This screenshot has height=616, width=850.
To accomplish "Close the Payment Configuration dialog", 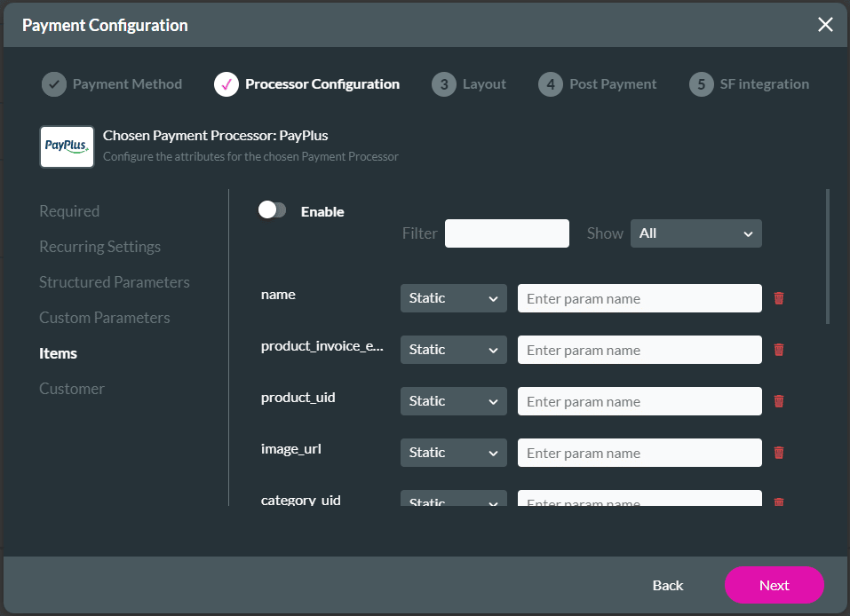I will (825, 25).
